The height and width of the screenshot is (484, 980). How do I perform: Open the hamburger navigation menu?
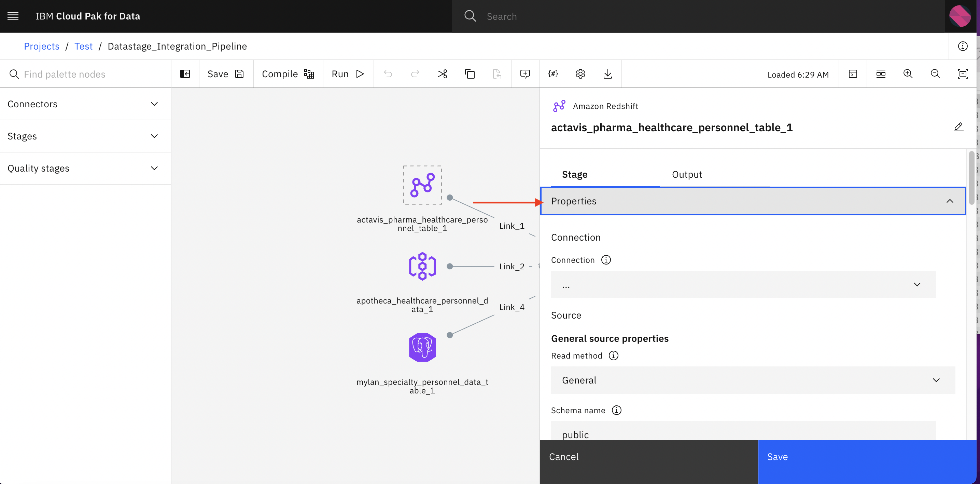pos(13,16)
